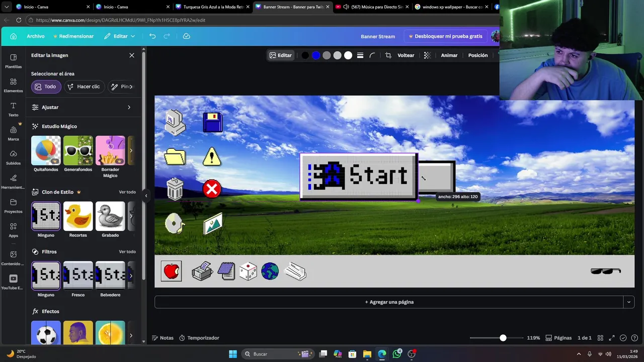Open the Voltear menu

click(406, 55)
